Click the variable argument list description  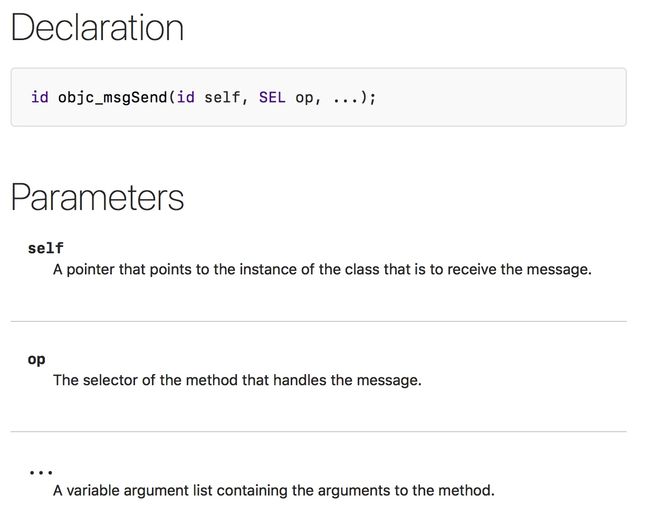click(x=274, y=490)
